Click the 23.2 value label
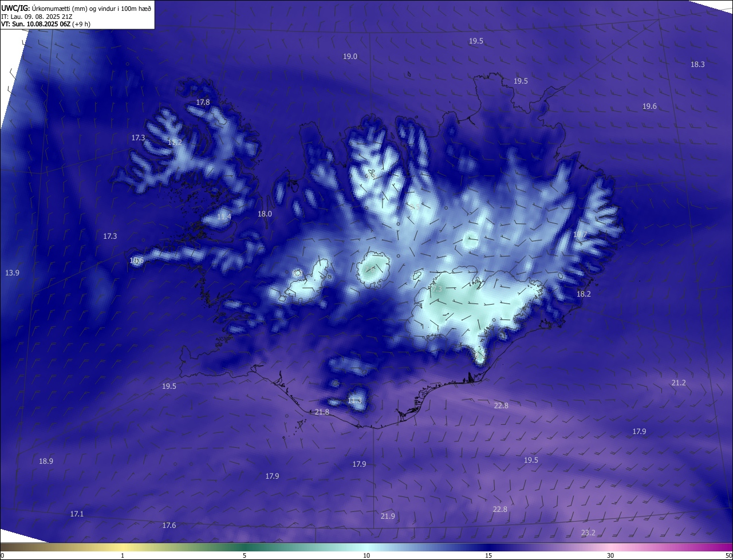The image size is (733, 560). pos(588,533)
